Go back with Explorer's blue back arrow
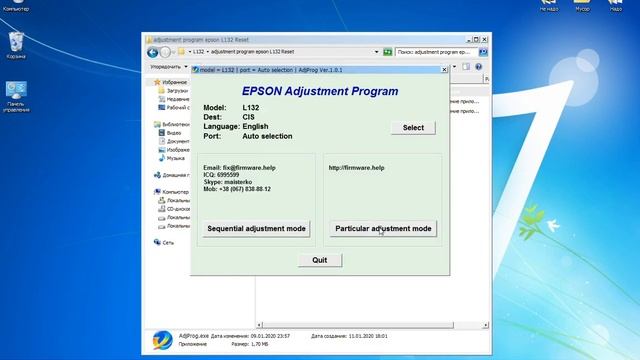The image size is (640, 360). [153, 52]
